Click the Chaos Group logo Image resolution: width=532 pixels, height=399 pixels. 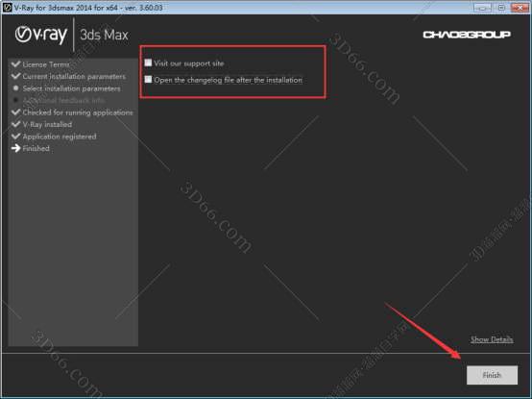pos(467,35)
